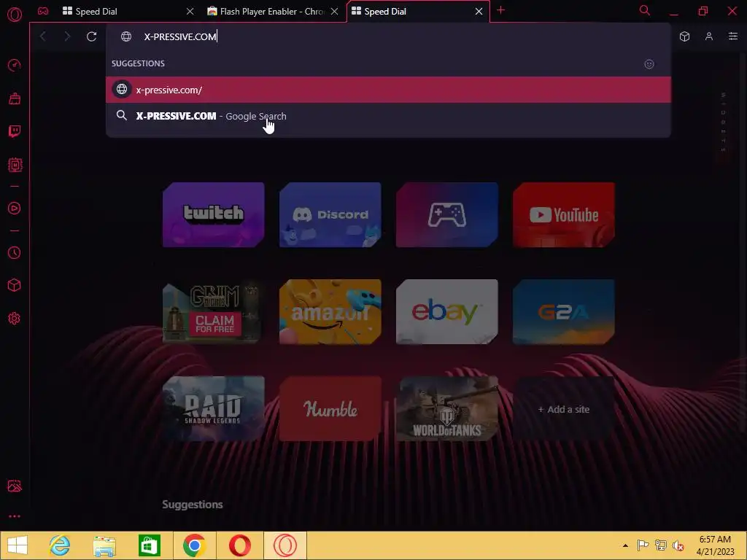Open History clock icon in sidebar

coord(15,252)
